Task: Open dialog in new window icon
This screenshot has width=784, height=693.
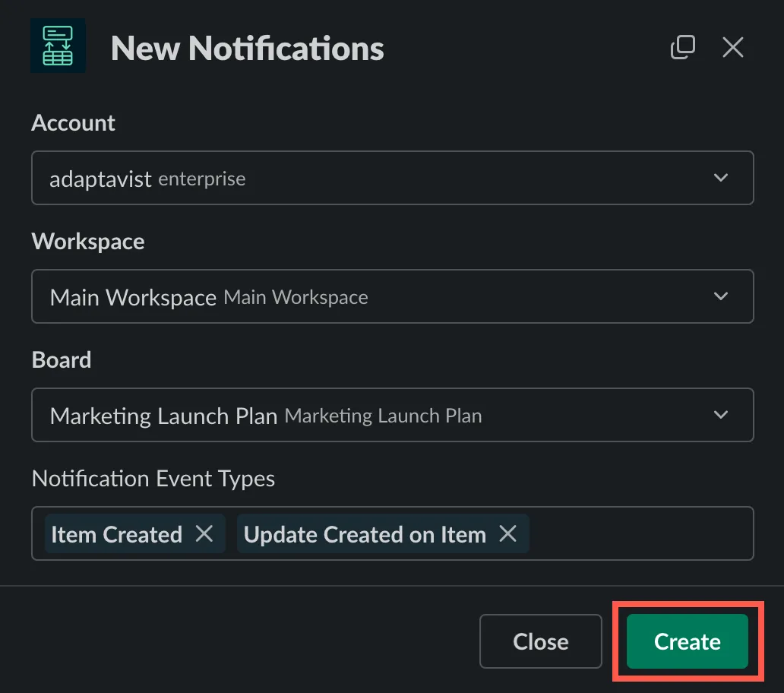Action: click(682, 47)
